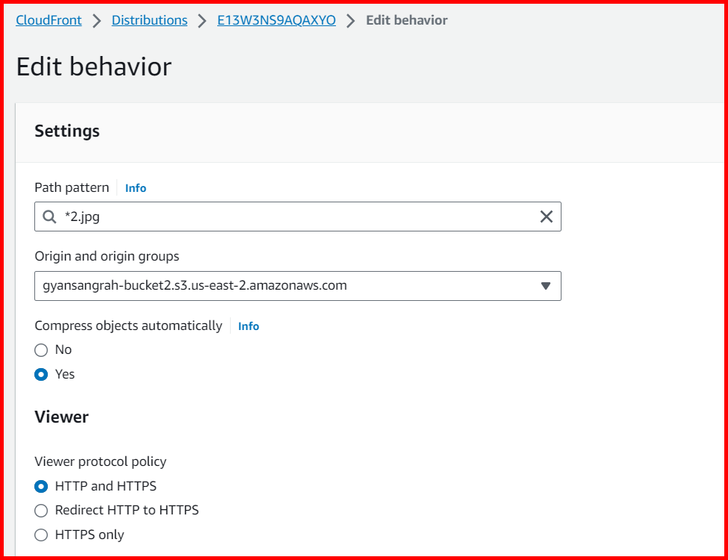
Task: Enable Redirect HTTP to HTTPS policy
Action: pyautogui.click(x=41, y=510)
